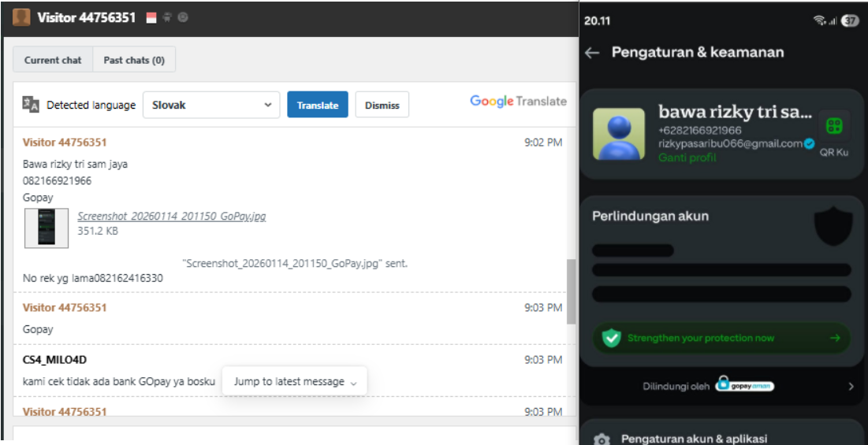
Task: Click the Android platform icon in header
Action: pyautogui.click(x=167, y=17)
